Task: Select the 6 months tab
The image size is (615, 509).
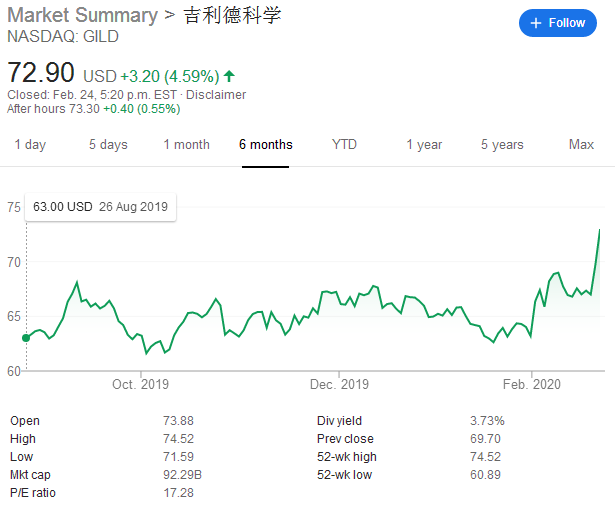Action: (266, 145)
